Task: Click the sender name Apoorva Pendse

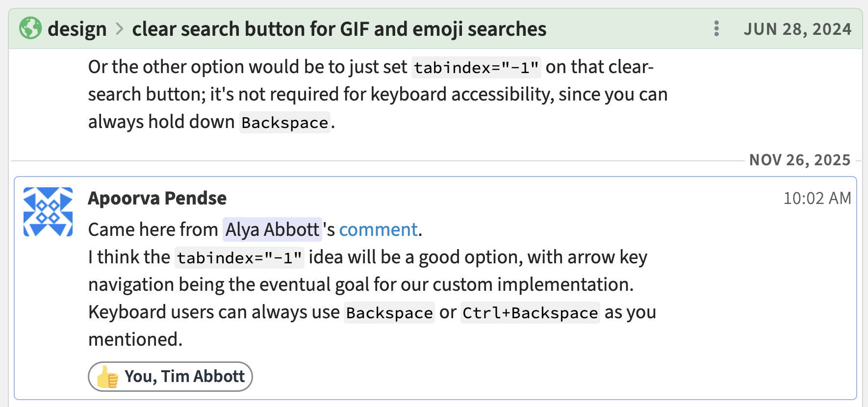Action: click(x=157, y=198)
